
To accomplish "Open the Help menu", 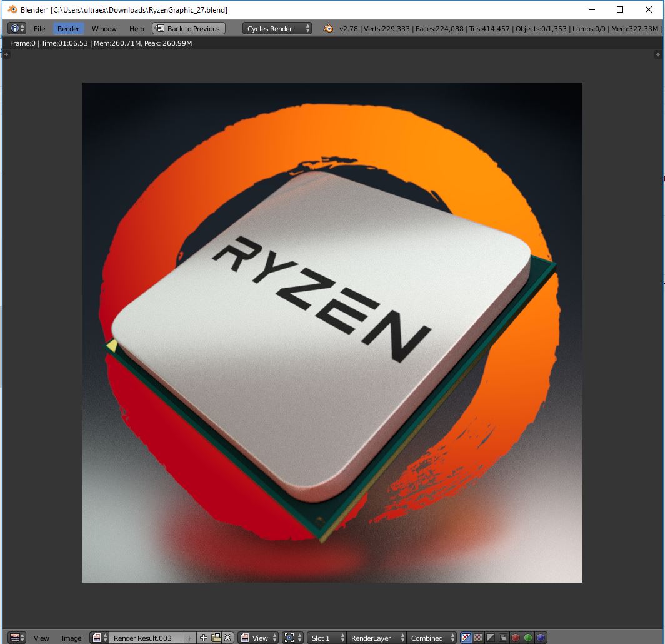I will [x=136, y=29].
